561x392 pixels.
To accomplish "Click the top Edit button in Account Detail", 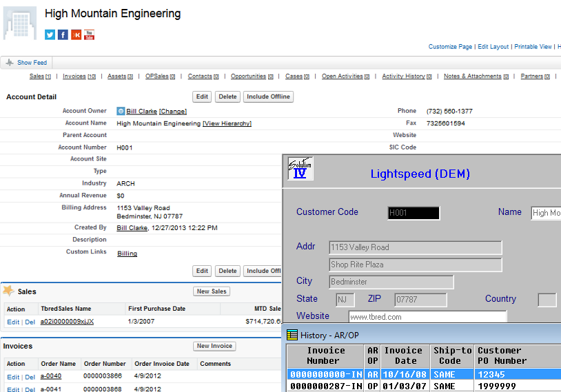I will point(202,97).
